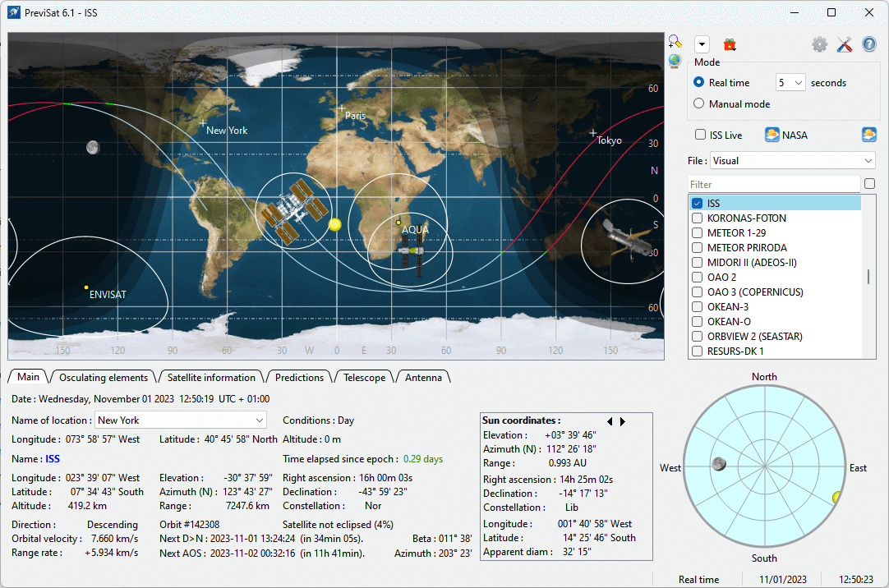Enable the ISS Live checkbox
Viewport: 889px width, 588px height.
click(x=701, y=135)
